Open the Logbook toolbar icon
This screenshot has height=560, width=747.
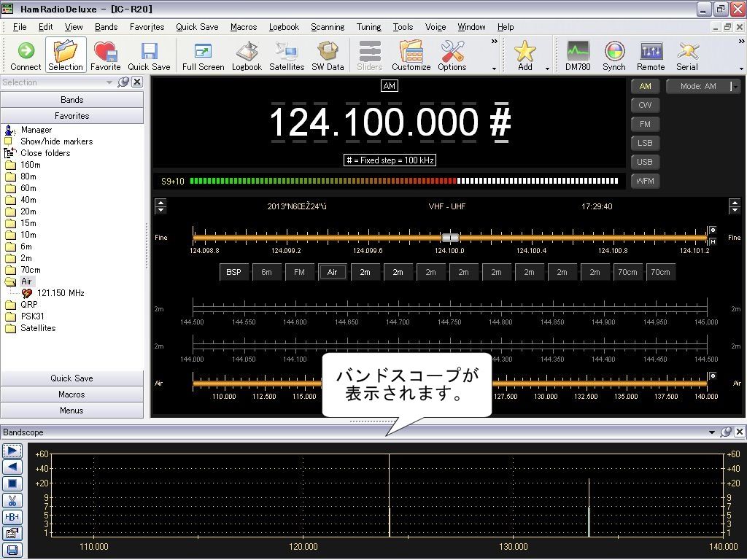(247, 55)
